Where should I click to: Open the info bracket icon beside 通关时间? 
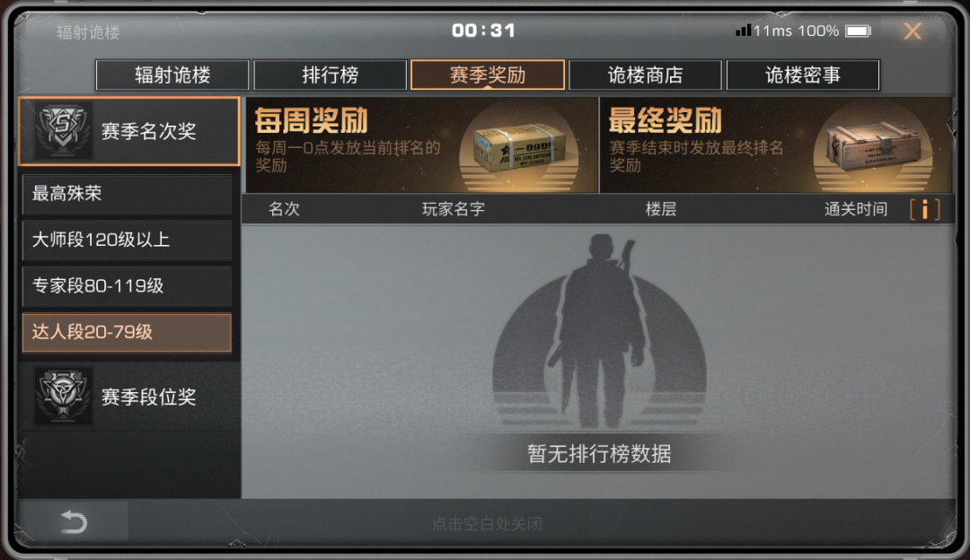925,209
